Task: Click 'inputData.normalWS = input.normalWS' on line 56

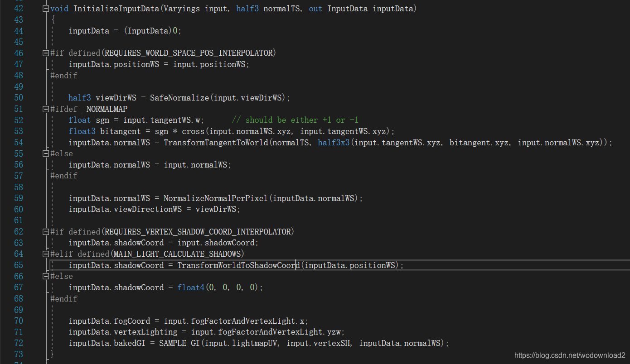Action: [x=148, y=165]
